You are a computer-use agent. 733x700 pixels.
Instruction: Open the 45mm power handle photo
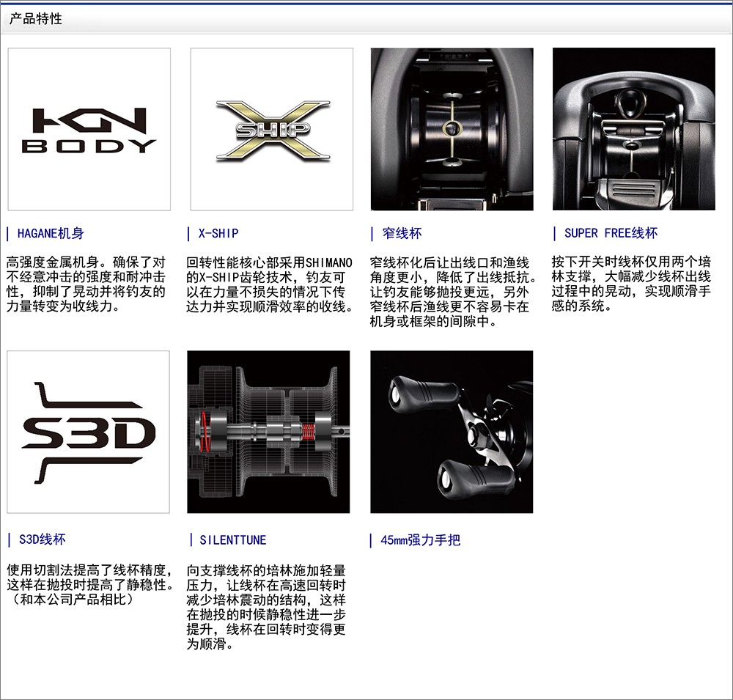click(x=452, y=432)
